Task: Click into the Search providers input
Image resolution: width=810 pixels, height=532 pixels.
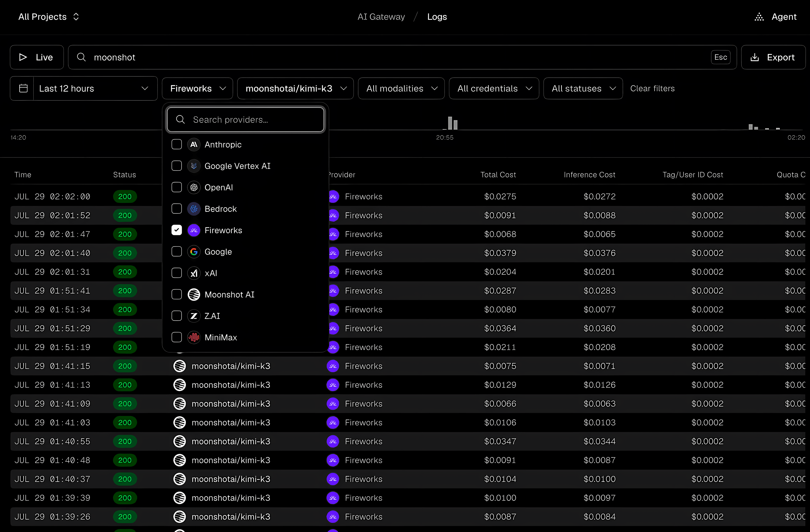Action: pos(245,119)
